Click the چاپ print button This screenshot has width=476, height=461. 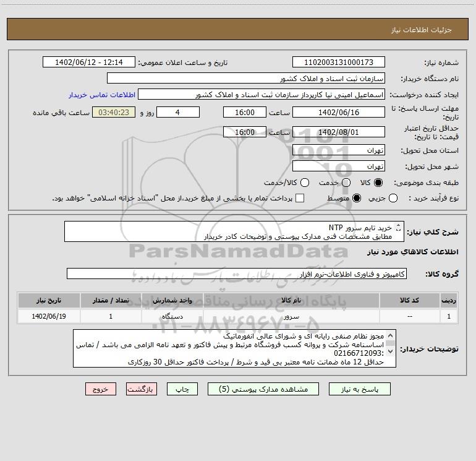[x=182, y=389]
